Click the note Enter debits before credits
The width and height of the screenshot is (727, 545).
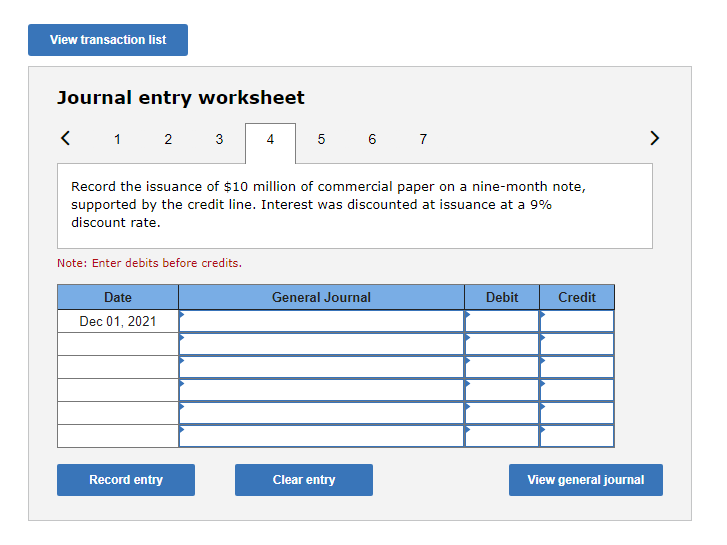(x=149, y=263)
